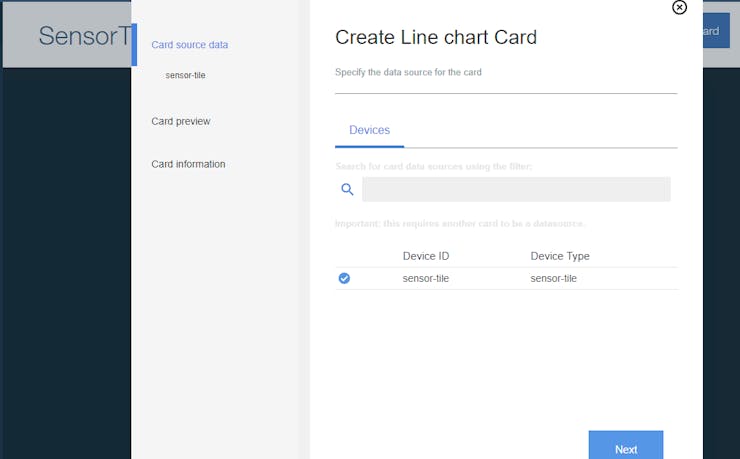Screen dimensions: 740x459
Task: Click the Specify the data source subtitle
Action: coord(408,72)
